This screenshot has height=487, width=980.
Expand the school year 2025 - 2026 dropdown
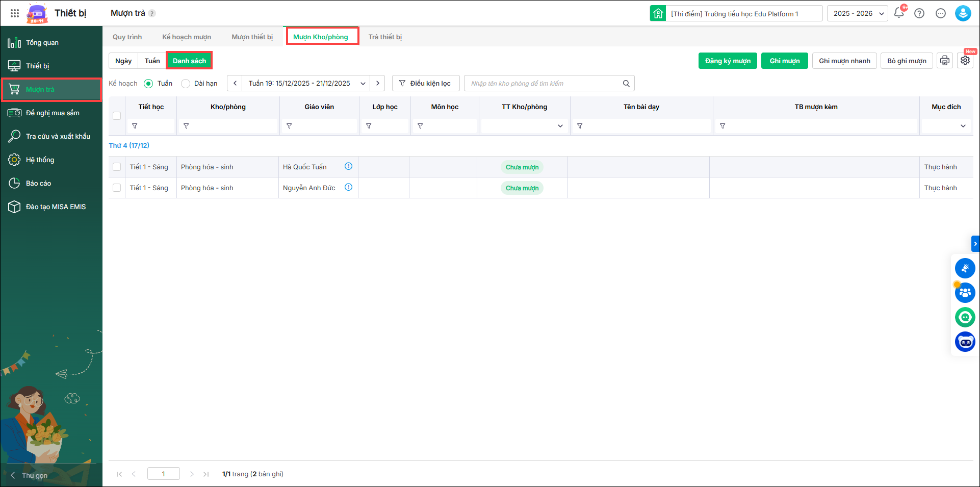pyautogui.click(x=858, y=13)
